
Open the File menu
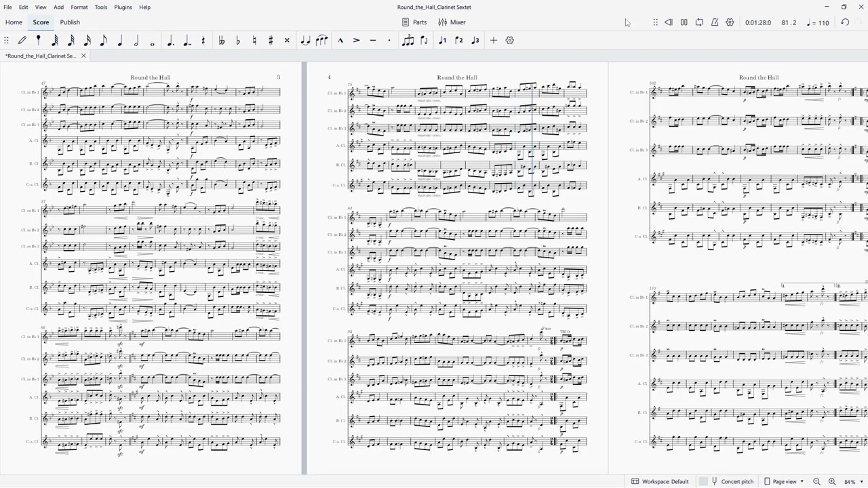pyautogui.click(x=7, y=7)
